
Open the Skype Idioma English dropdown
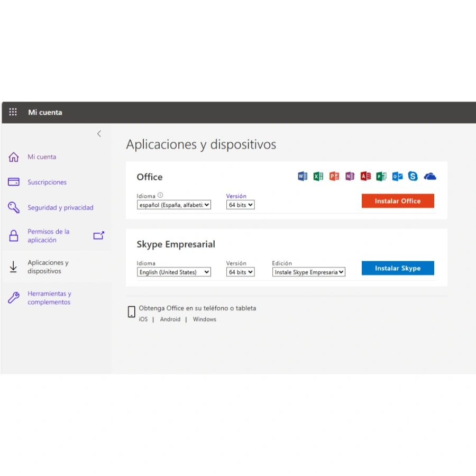(173, 272)
